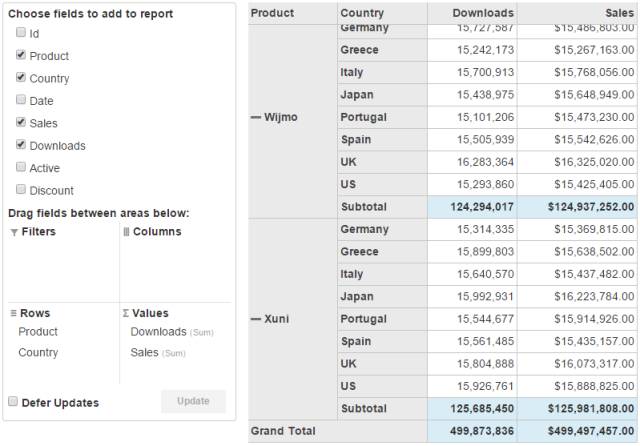
Task: Click the Filters funnel icon
Action: pos(14,232)
